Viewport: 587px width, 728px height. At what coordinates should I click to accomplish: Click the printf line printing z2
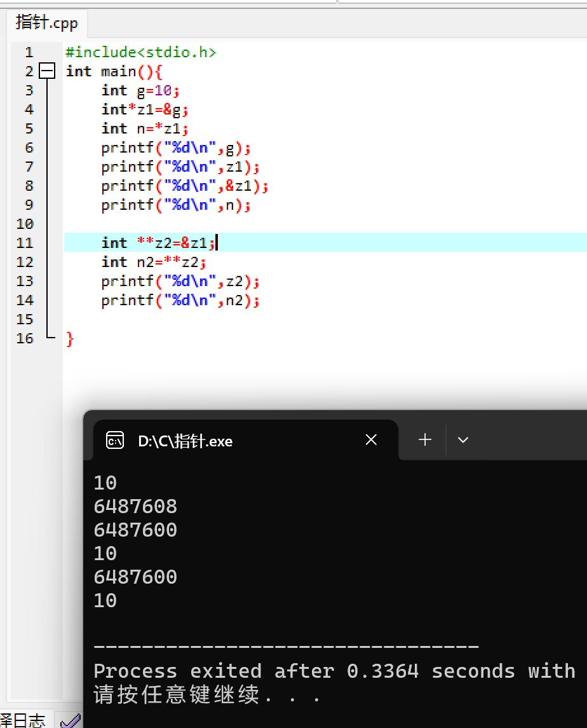click(180, 282)
